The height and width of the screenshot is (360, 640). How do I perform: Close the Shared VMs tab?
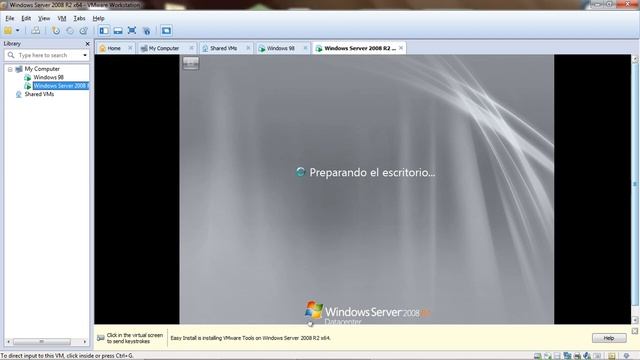click(248, 48)
